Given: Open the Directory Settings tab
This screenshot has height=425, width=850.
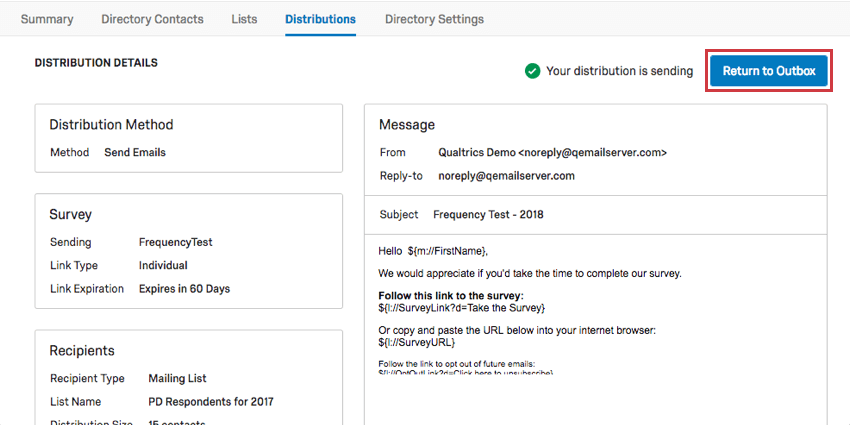Looking at the screenshot, I should 434,19.
